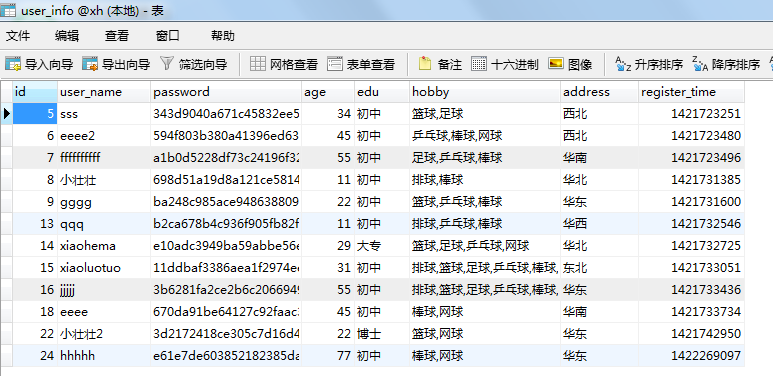This screenshot has height=376, width=773.
Task: Switch to Grid View (网格查看) icon
Action: [x=258, y=64]
